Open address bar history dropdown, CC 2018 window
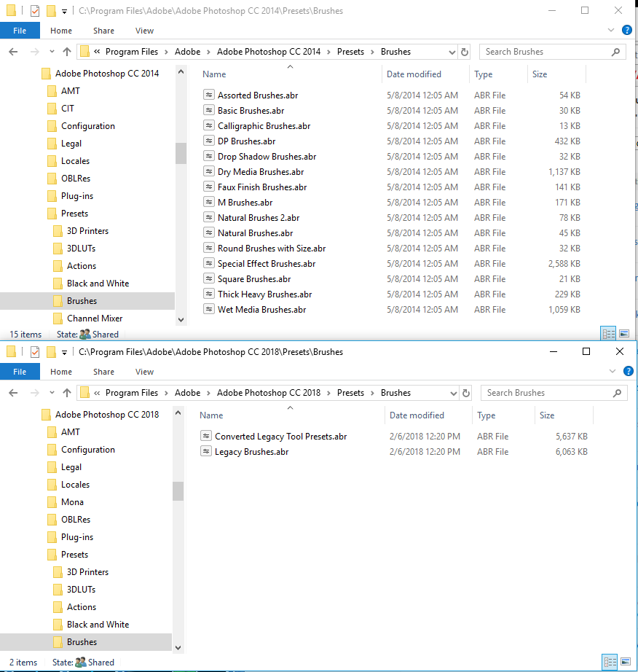 pos(454,393)
